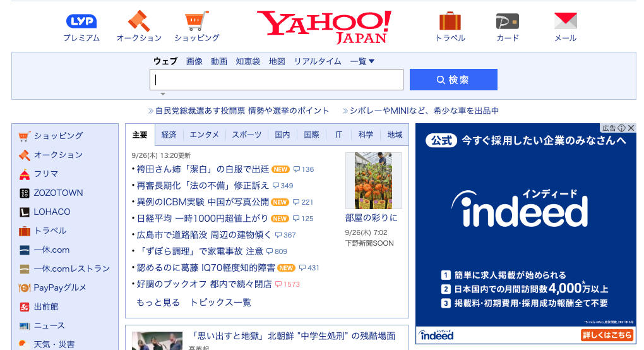
Task: Open 「思い出すと地獄」北朝鮮 article headline
Action: point(292,336)
